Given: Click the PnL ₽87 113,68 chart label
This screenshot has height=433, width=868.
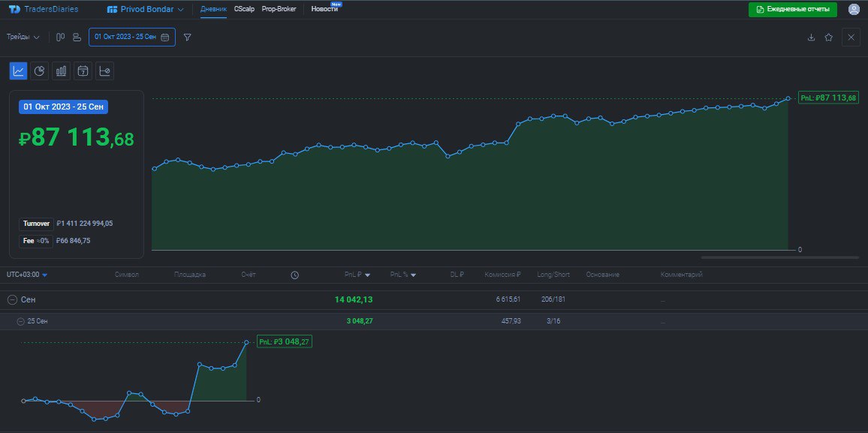Looking at the screenshot, I should [x=828, y=98].
